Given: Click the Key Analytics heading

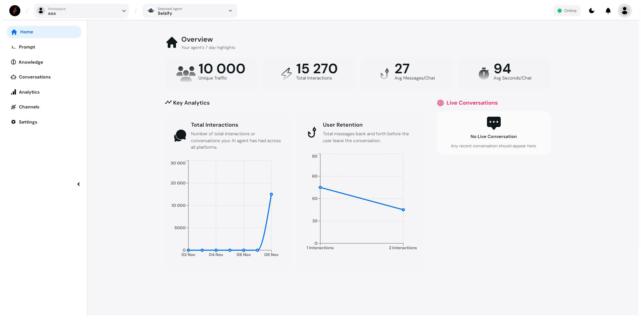Looking at the screenshot, I should pyautogui.click(x=191, y=103).
